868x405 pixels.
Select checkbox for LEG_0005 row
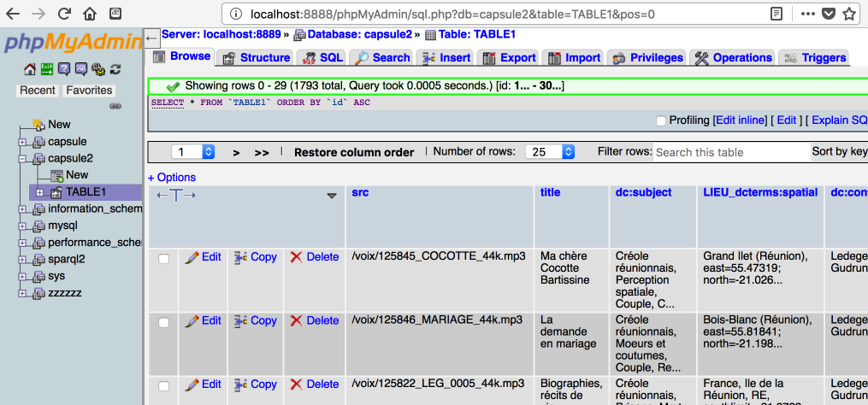pos(164,385)
